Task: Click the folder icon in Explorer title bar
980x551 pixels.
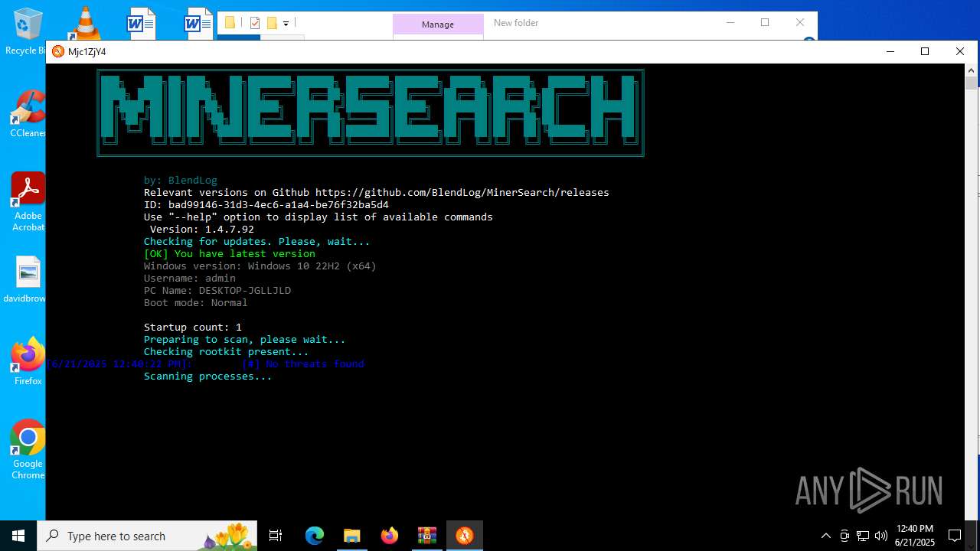Action: pos(230,23)
